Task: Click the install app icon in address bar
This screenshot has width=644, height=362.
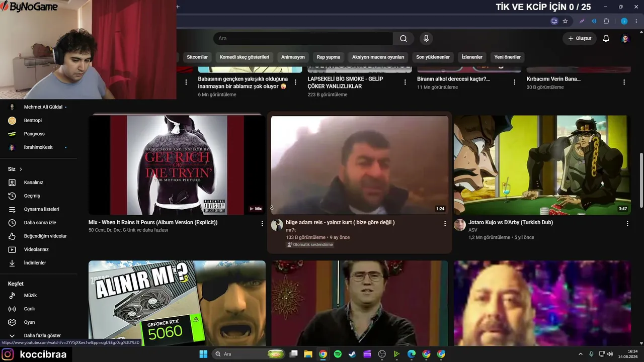Action: click(554, 21)
